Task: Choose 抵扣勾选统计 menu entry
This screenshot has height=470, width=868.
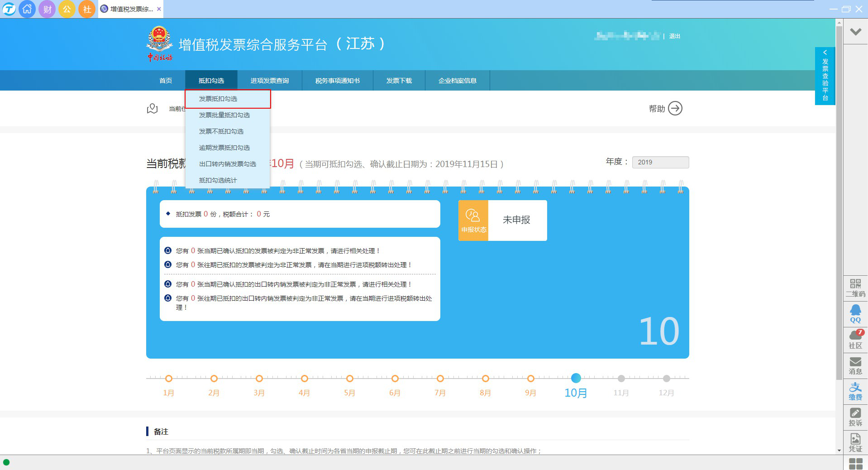Action: 218,180
